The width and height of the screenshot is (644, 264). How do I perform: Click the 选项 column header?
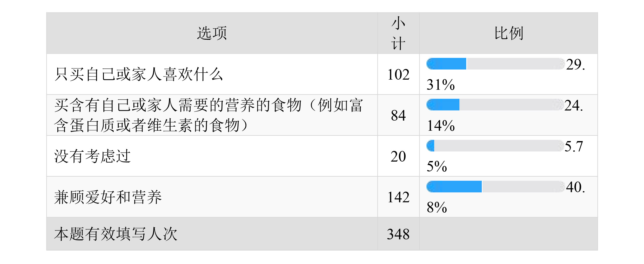click(212, 33)
